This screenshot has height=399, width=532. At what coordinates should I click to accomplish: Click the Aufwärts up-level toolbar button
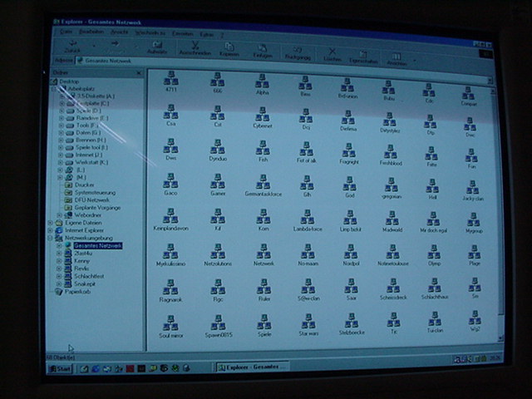[157, 47]
